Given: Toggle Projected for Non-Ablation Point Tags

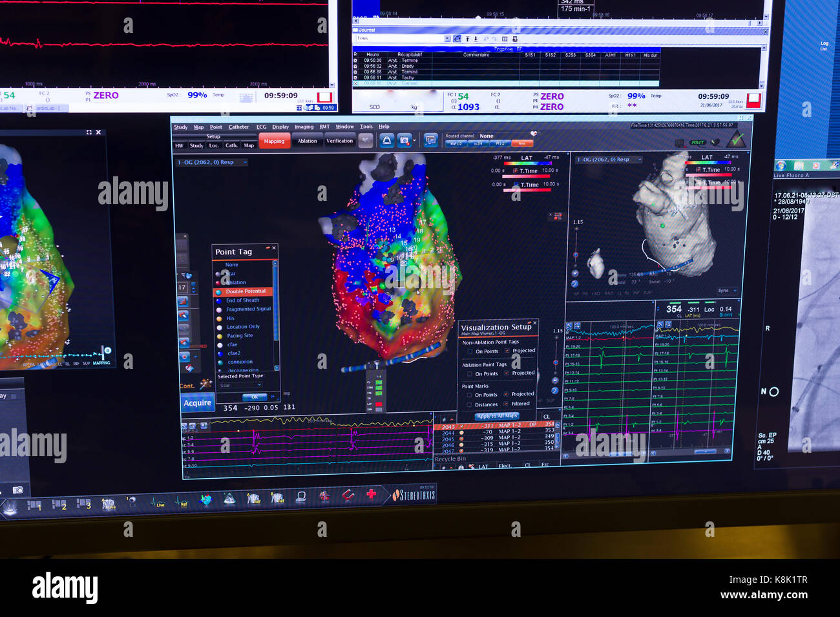Looking at the screenshot, I should [x=507, y=351].
